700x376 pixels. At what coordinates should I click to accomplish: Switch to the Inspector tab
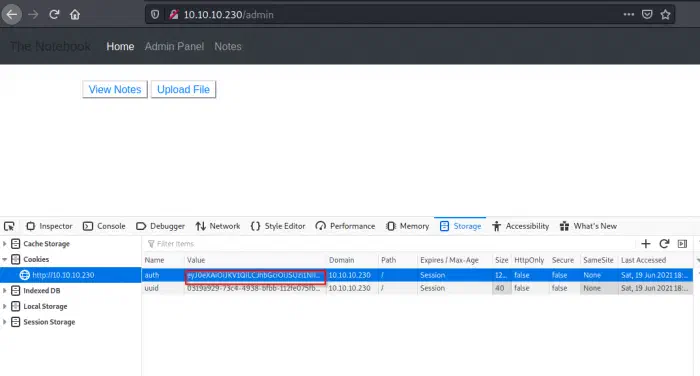tap(49, 226)
